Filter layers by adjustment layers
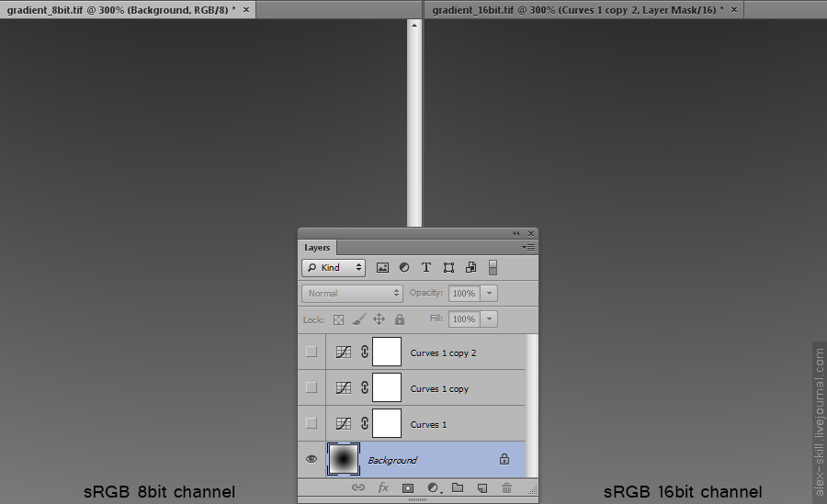Screen dimensions: 827x504 tap(404, 268)
